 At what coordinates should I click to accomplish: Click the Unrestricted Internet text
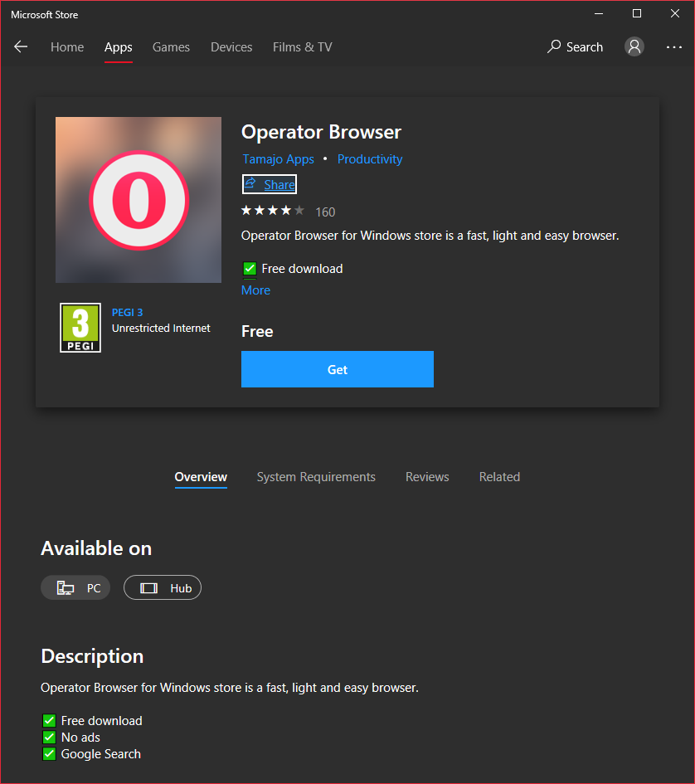[161, 328]
